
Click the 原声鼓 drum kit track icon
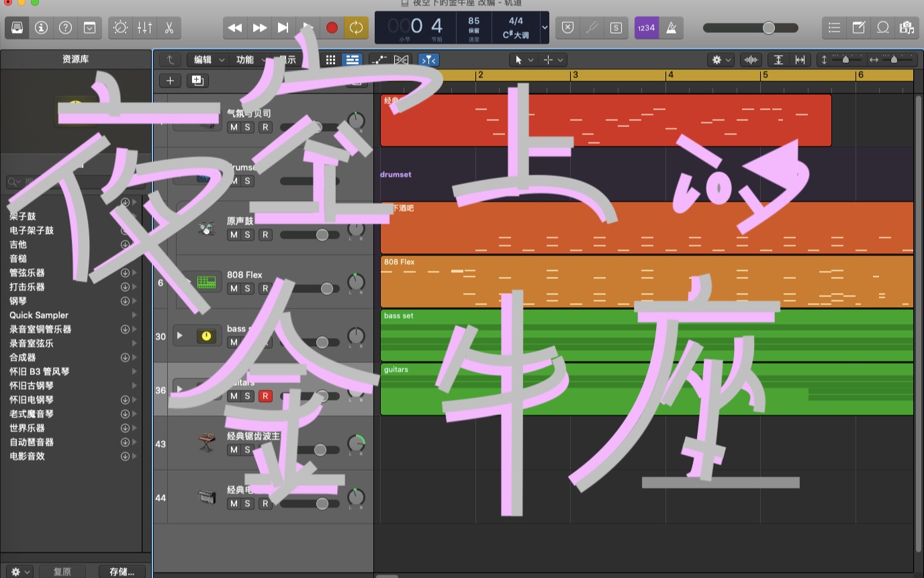pos(207,229)
